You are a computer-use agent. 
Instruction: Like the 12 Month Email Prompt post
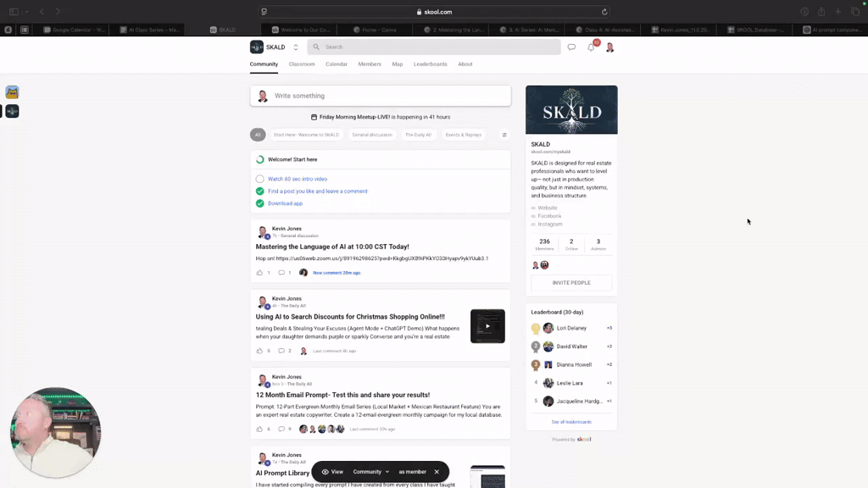click(259, 429)
